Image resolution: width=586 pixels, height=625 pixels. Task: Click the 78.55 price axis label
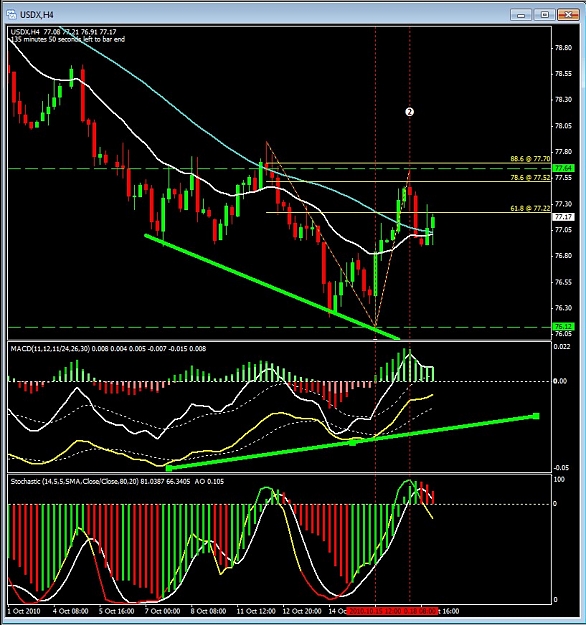point(563,74)
